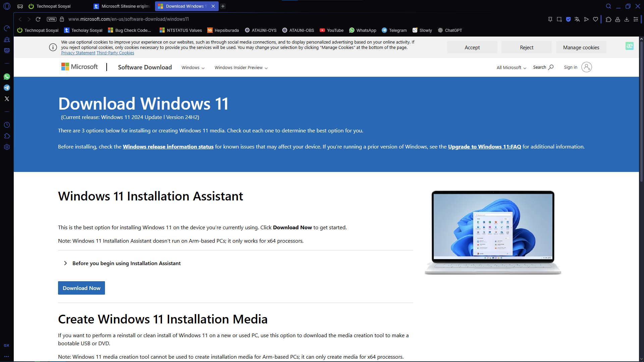The height and width of the screenshot is (362, 644).
Task: Open ATAUNI-OYS bookmark
Action: 261,30
